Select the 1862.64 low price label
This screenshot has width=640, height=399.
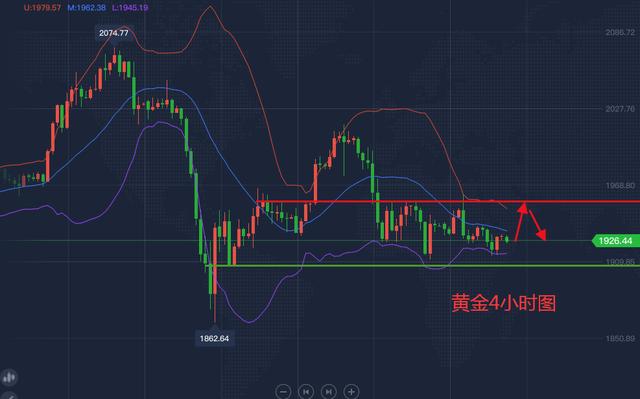(214, 339)
